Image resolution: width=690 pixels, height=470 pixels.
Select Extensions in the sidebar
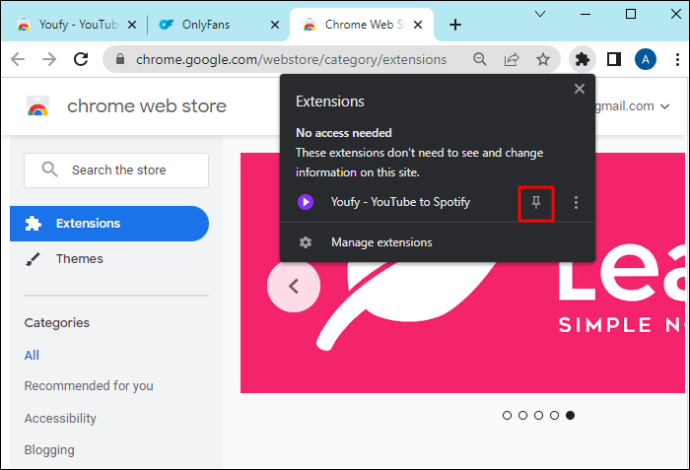pos(109,224)
